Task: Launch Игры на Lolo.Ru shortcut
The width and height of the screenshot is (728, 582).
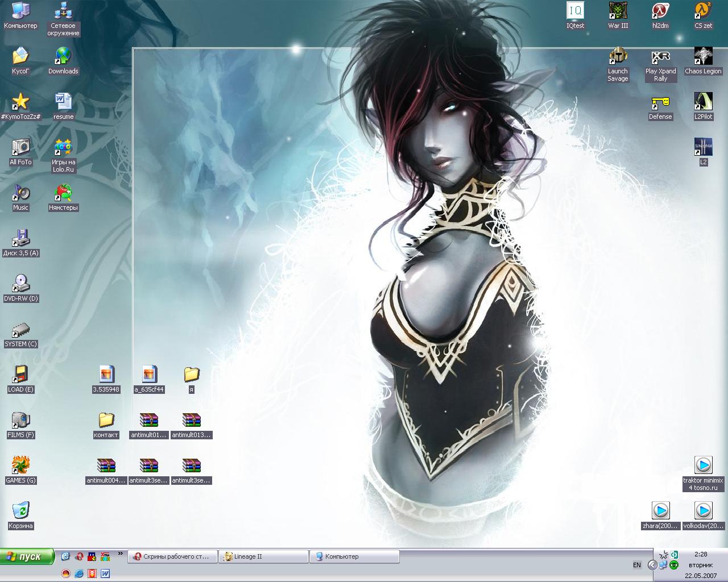Action: [63, 156]
